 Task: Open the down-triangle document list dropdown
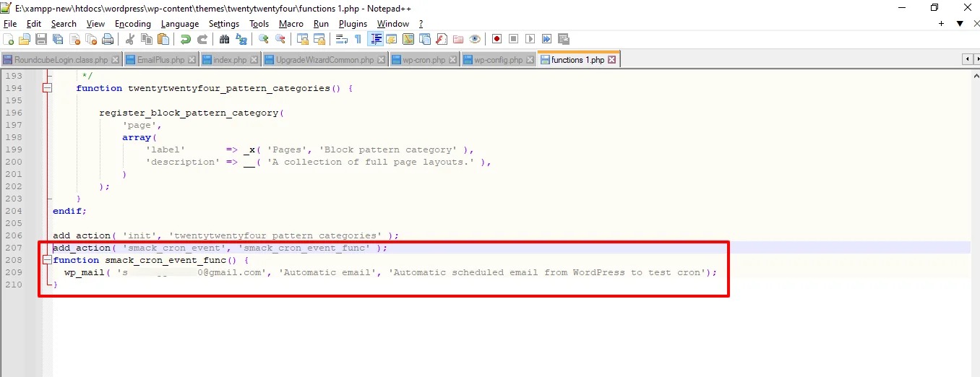pos(960,24)
